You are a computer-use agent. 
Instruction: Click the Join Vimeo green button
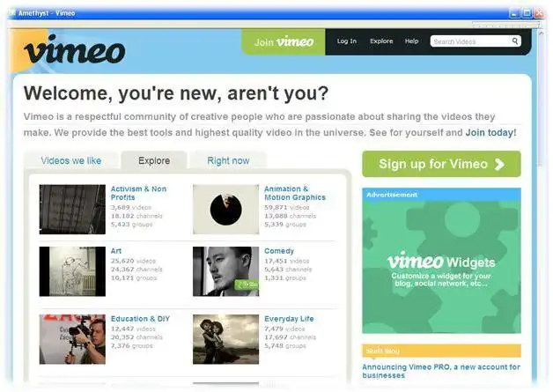(x=284, y=42)
